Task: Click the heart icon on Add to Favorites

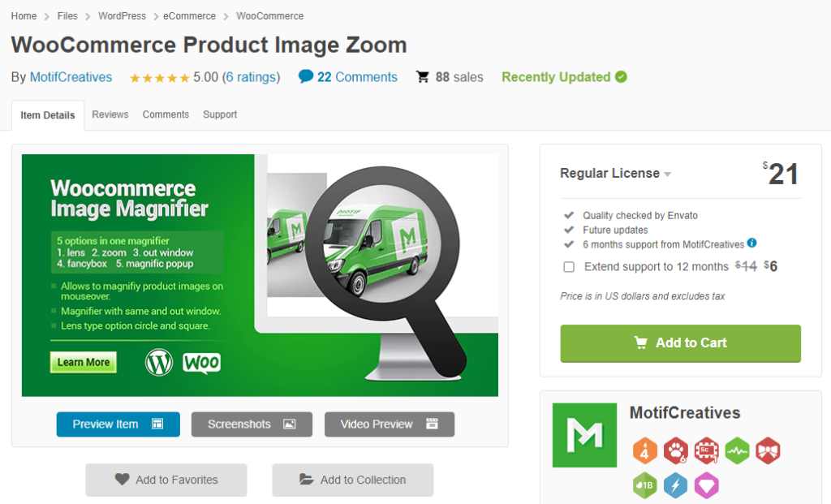Action: 122,479
